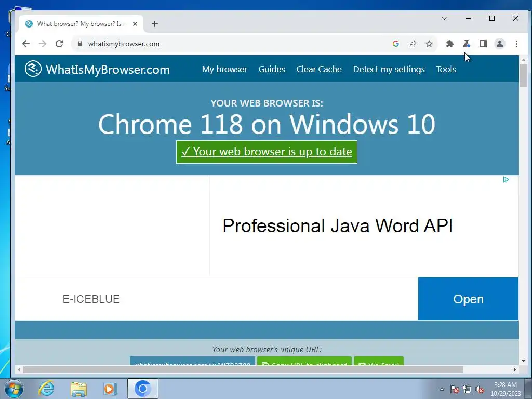Click the forward navigation arrow

pyautogui.click(x=43, y=44)
